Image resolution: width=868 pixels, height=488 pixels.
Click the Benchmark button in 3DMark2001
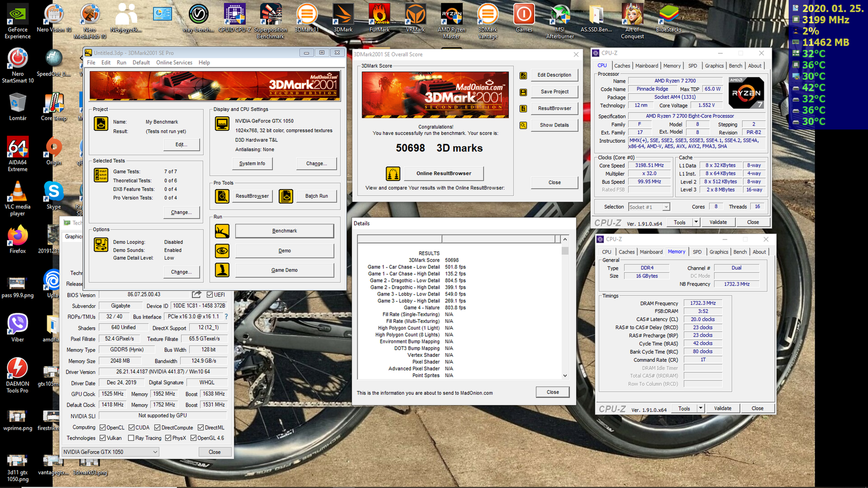click(x=284, y=231)
